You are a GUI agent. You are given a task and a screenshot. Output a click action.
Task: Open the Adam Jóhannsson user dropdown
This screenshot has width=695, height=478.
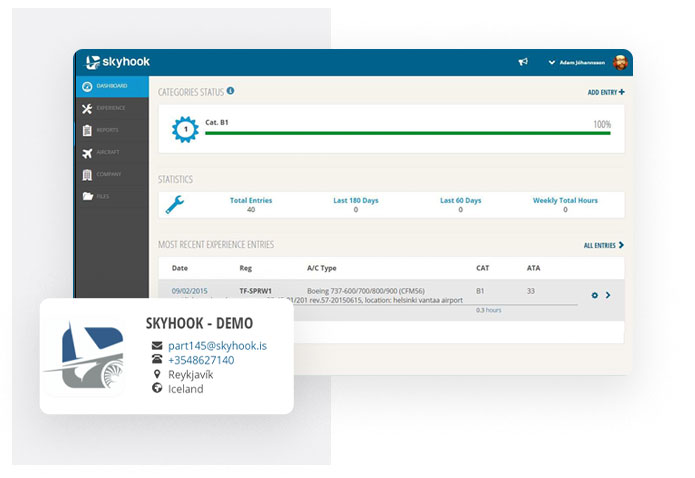[579, 62]
